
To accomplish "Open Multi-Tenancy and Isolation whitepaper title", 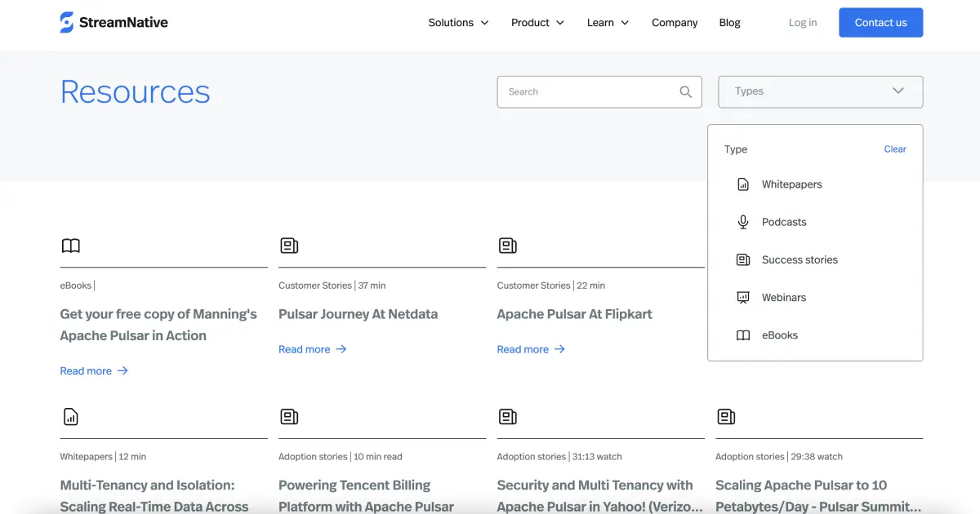I will [154, 496].
